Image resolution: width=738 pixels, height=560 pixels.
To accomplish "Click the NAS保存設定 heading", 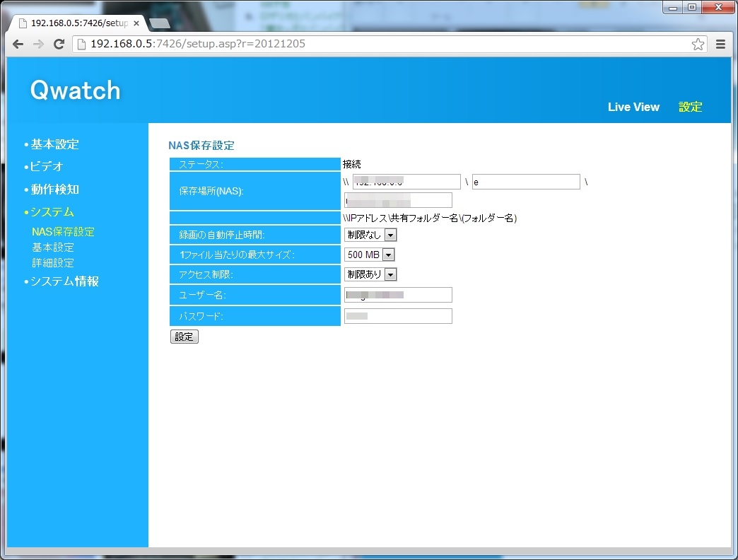I will (201, 146).
